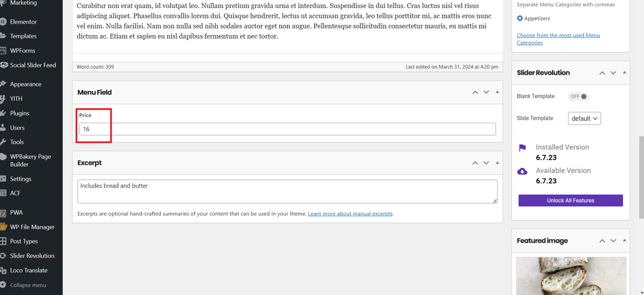Image resolution: width=644 pixels, height=295 pixels.
Task: Click the Users person icon
Action: point(3,128)
